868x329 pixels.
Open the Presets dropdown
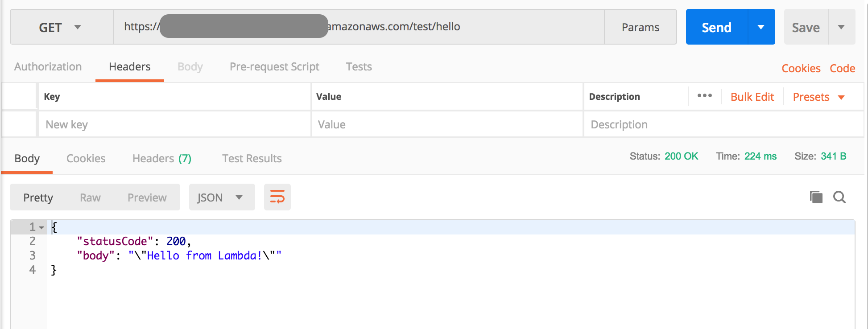point(818,97)
